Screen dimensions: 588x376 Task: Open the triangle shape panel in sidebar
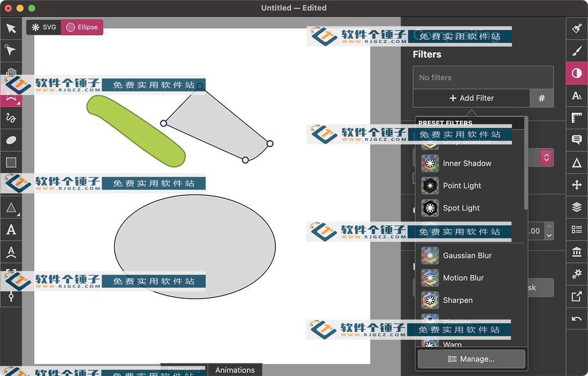coord(577,163)
